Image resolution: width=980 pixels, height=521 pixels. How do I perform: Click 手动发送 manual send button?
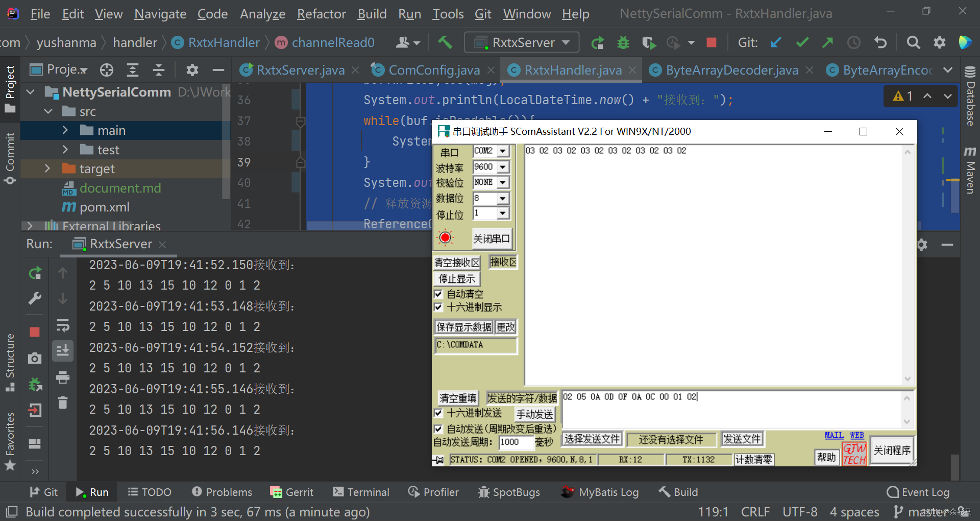pyautogui.click(x=534, y=414)
